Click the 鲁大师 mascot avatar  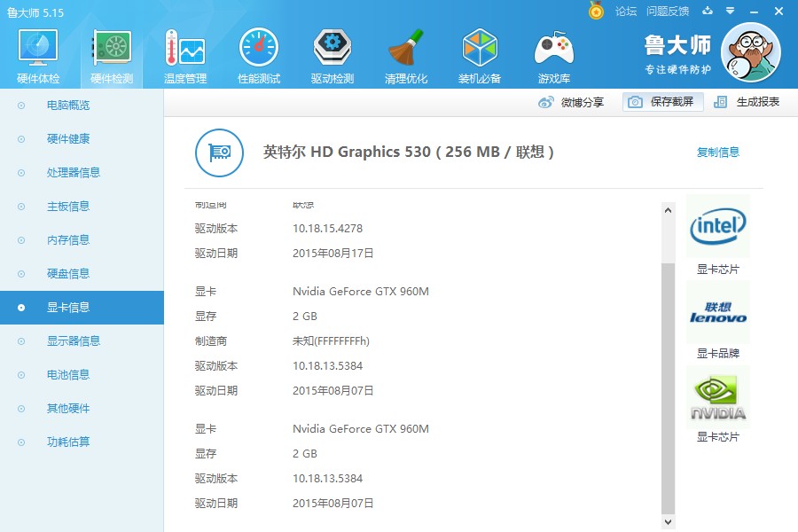click(x=751, y=52)
